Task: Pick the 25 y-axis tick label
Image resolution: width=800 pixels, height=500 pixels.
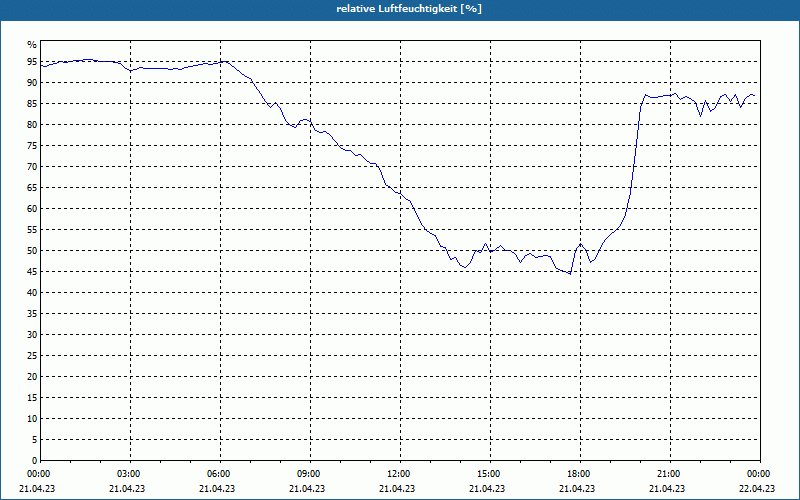Action: point(32,356)
